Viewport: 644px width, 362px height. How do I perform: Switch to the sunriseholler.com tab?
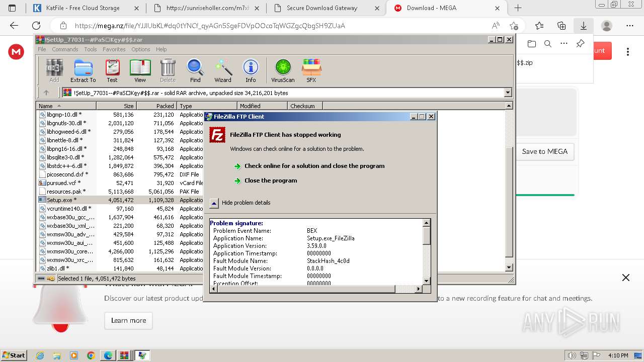tap(207, 8)
